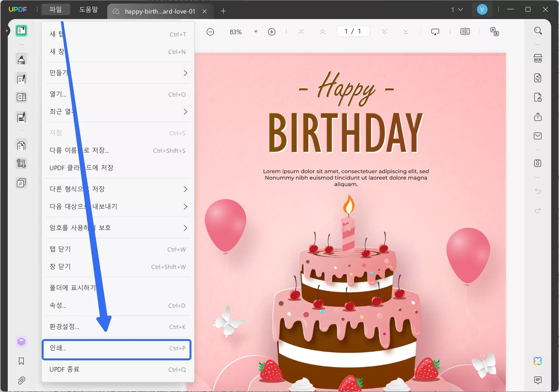Select the Comment highlighter tool

pyautogui.click(x=21, y=59)
